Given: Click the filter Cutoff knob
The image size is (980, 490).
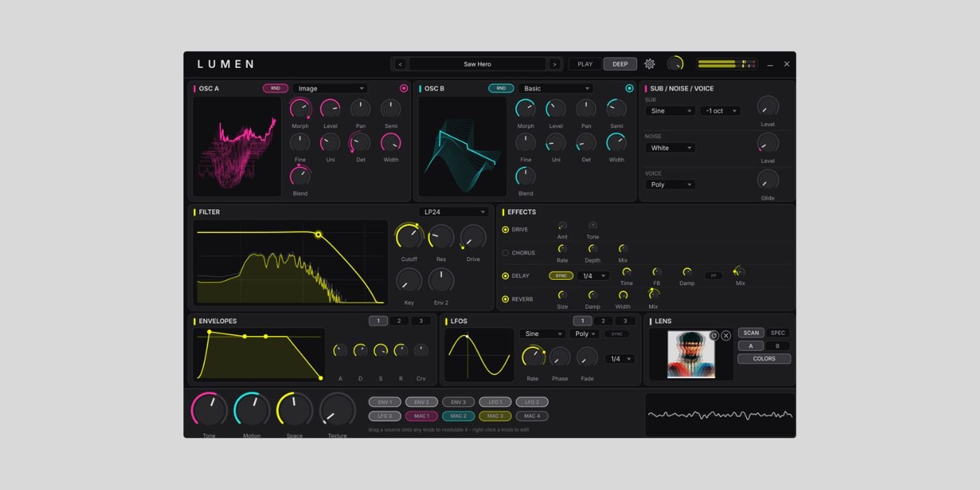Looking at the screenshot, I should click(409, 237).
